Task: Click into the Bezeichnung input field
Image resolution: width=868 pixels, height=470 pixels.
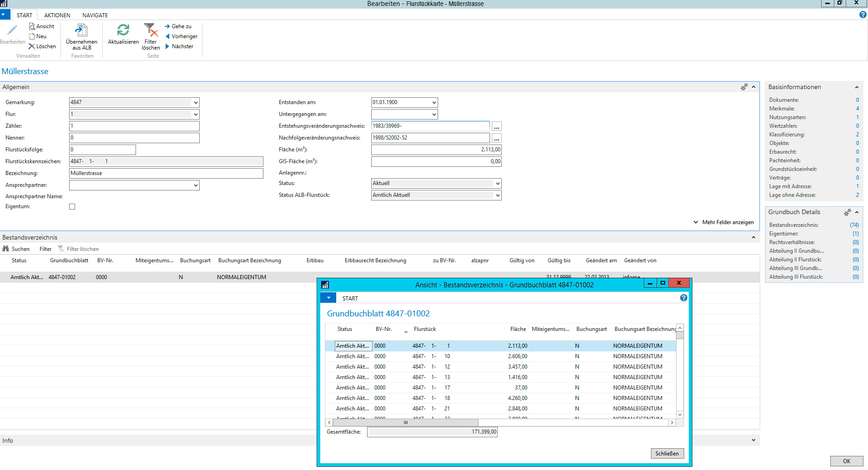Action: pyautogui.click(x=166, y=174)
